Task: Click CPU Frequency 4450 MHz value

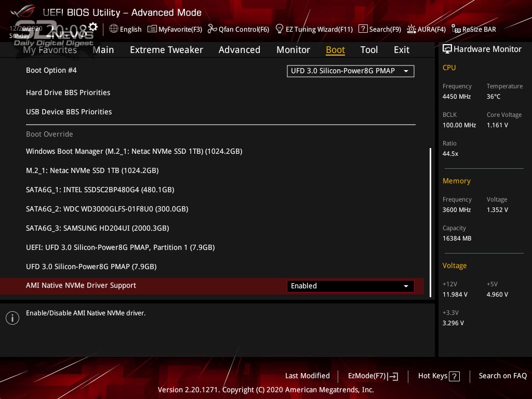Action: (x=456, y=97)
